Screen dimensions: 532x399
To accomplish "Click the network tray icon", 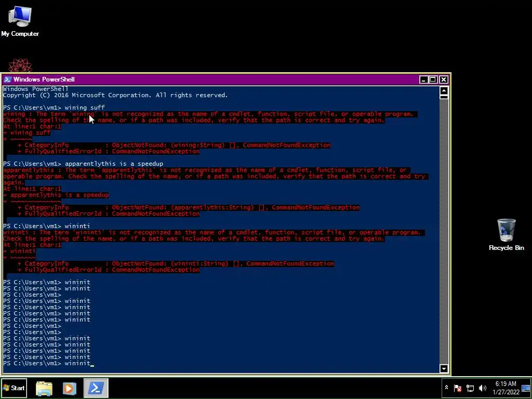I will click(x=470, y=388).
